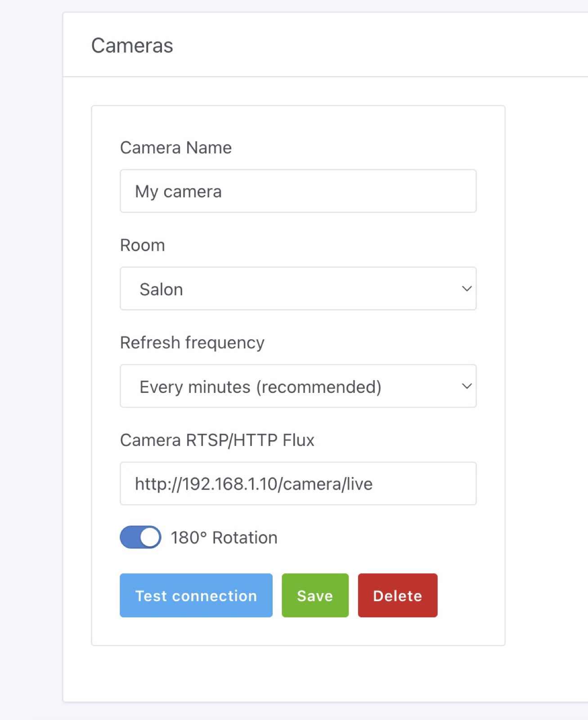Open the Room dropdown showing Salon
This screenshot has height=720, width=588.
298,288
